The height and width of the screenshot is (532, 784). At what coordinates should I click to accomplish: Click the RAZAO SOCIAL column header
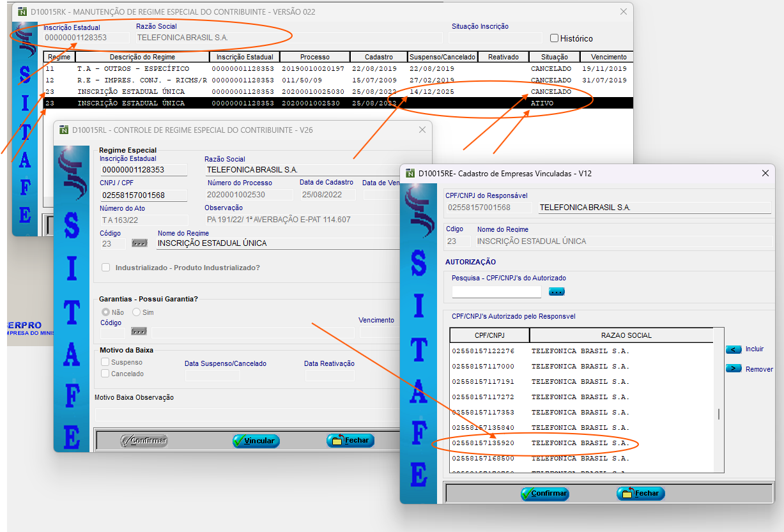click(620, 335)
